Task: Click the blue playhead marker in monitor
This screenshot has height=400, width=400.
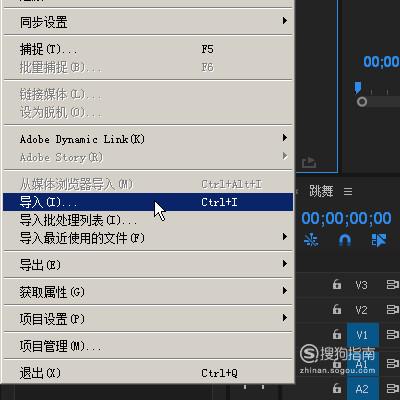Action: pos(358,88)
